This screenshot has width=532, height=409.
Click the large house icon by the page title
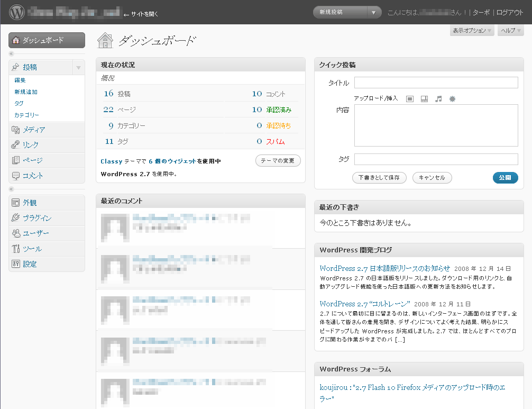(x=105, y=40)
